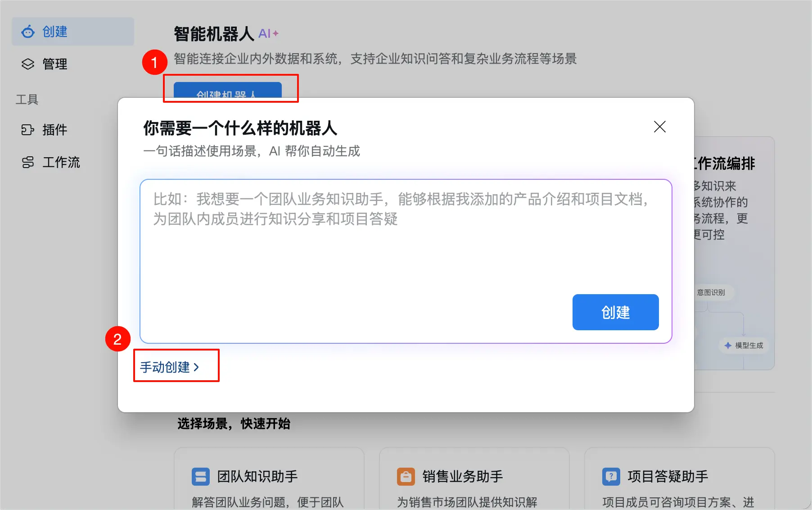Select the robot icon beside 创建 in sidebar
812x510 pixels.
[x=27, y=32]
